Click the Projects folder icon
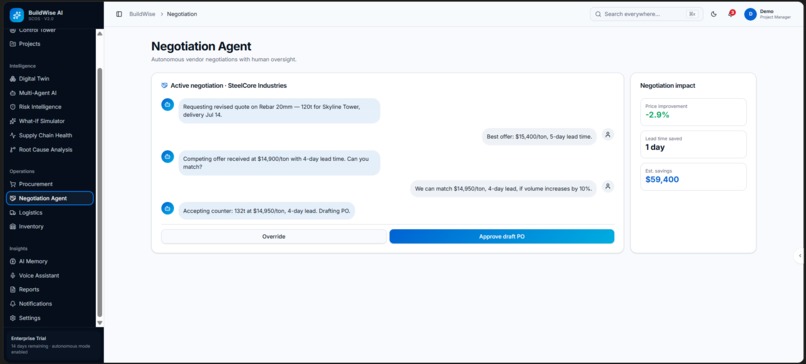Viewport: 806px width, 364px height. [x=13, y=44]
